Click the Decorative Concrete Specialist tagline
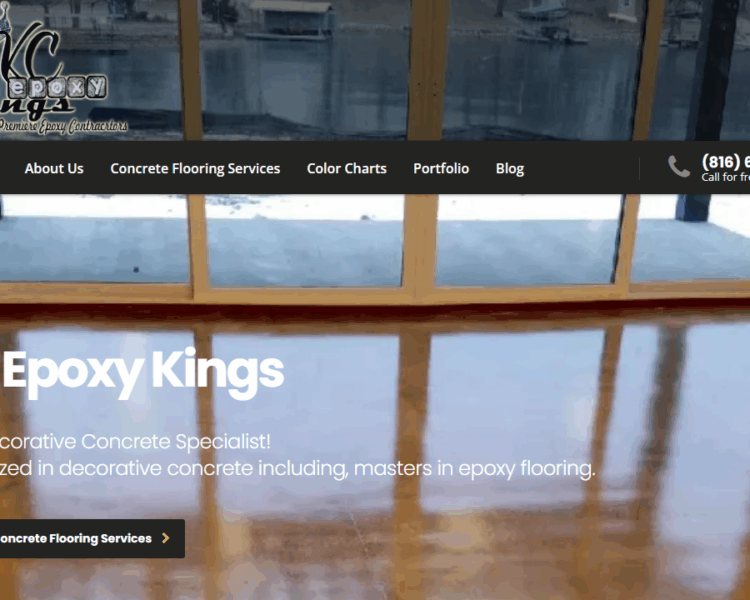This screenshot has height=600, width=750. pos(135,441)
